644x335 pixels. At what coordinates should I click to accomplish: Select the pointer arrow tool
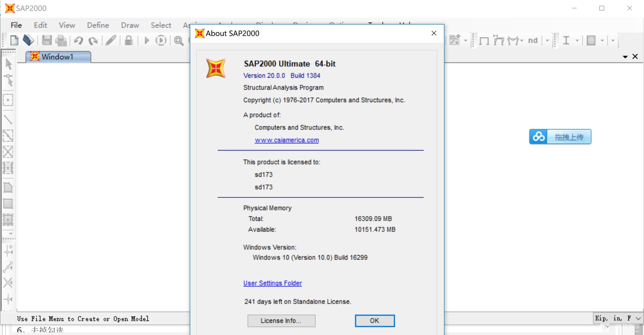click(8, 64)
